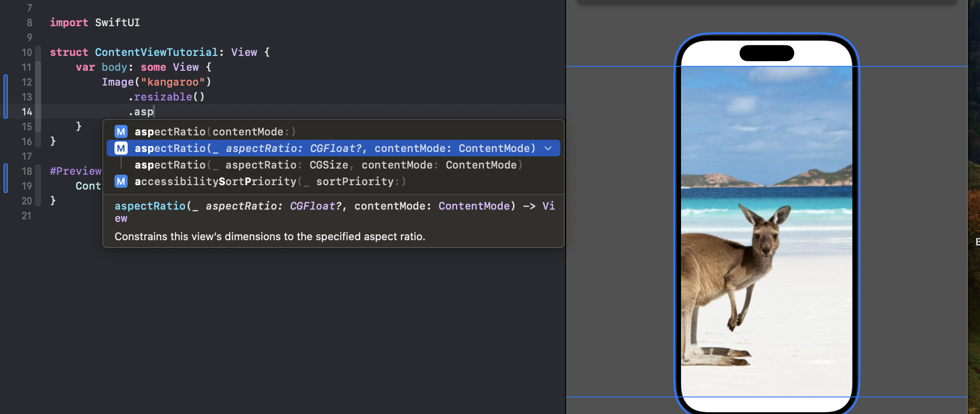
Task: Click #Preview macro in code
Action: [x=75, y=171]
